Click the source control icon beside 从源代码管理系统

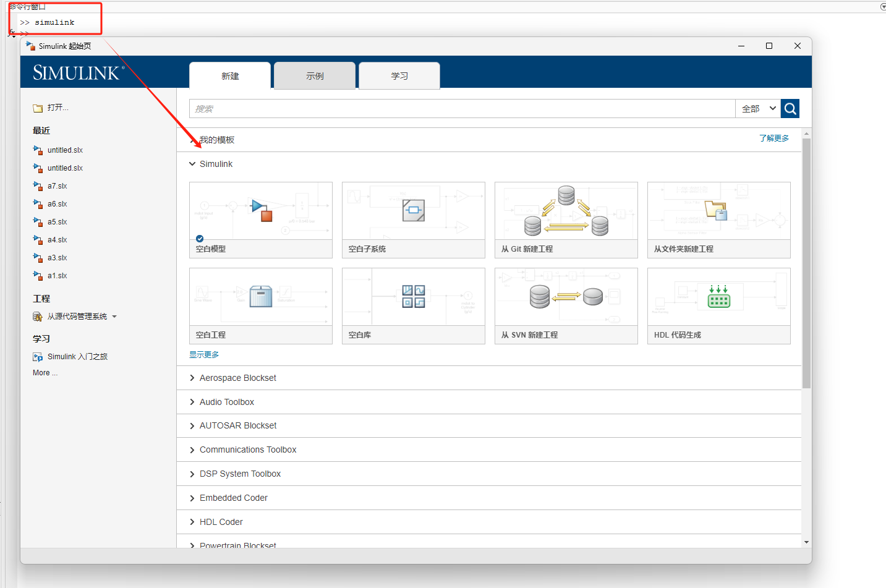click(38, 317)
